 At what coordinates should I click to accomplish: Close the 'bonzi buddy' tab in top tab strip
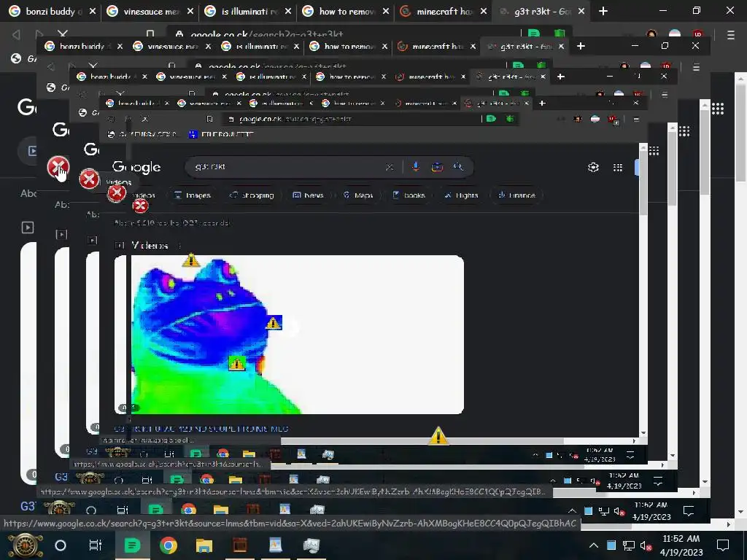(93, 11)
